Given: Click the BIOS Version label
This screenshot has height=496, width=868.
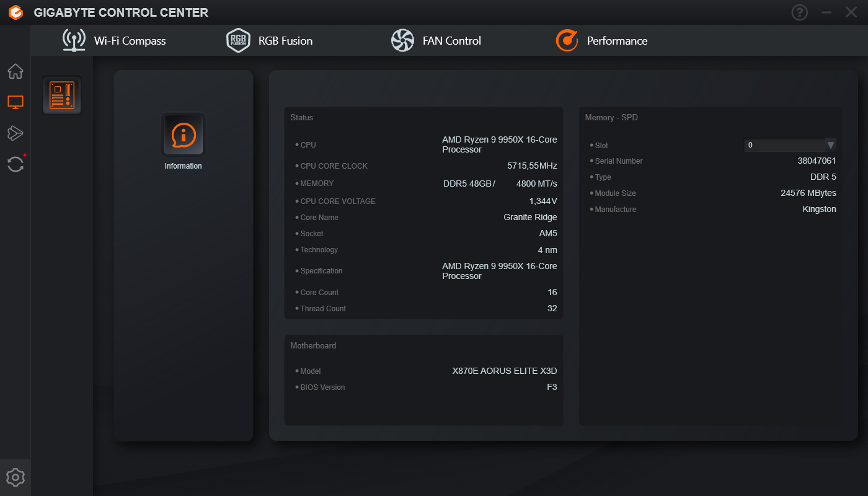Looking at the screenshot, I should pyautogui.click(x=322, y=387).
